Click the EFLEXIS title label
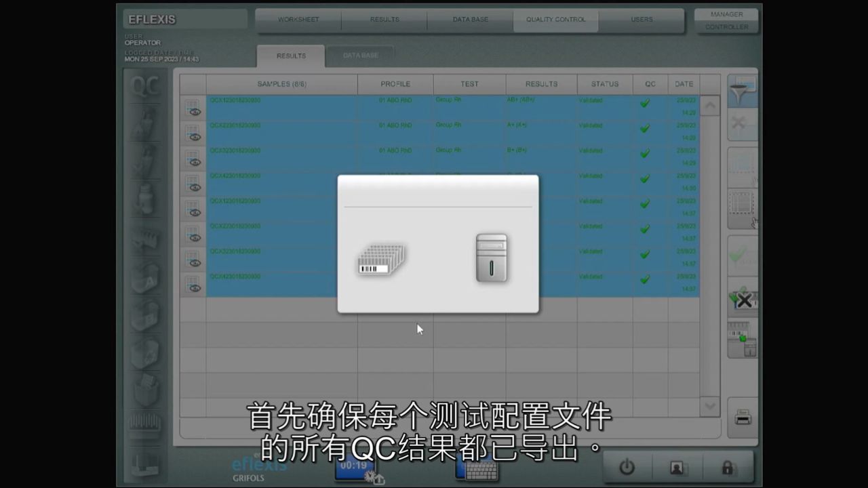The height and width of the screenshot is (488, 868). click(152, 20)
